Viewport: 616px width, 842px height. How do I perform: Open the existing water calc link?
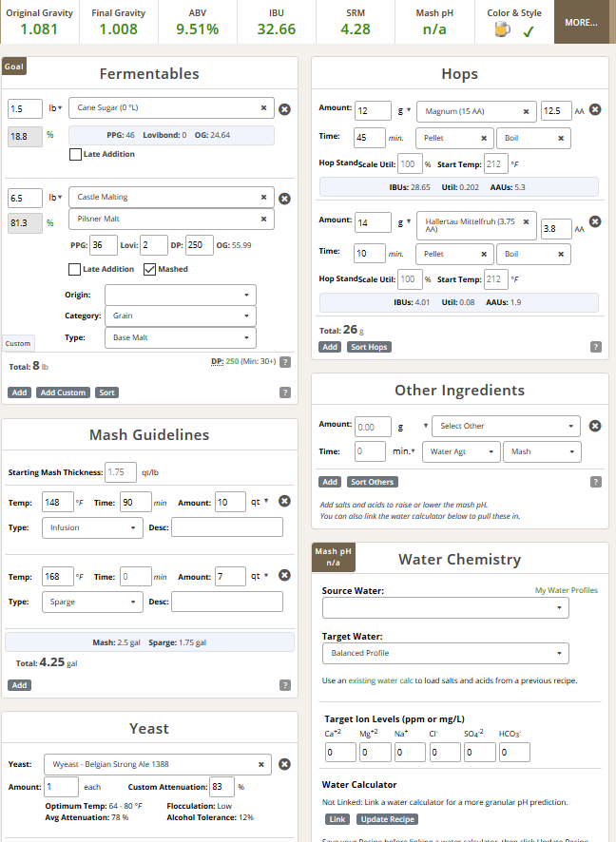click(x=381, y=680)
